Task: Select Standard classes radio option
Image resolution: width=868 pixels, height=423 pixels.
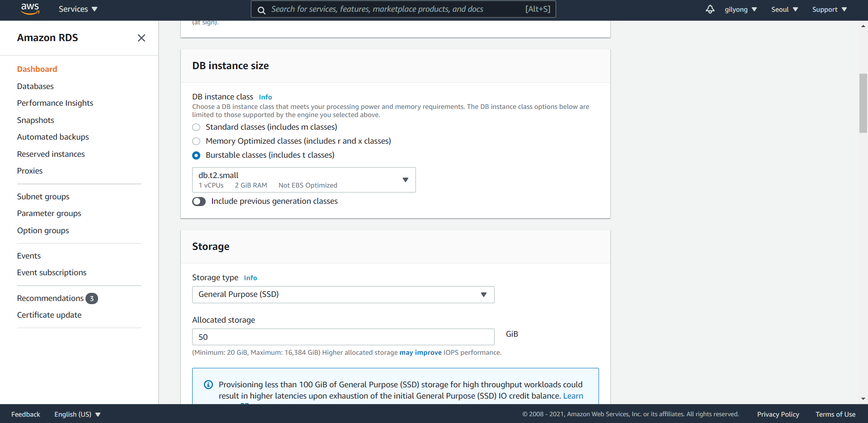Action: point(196,127)
